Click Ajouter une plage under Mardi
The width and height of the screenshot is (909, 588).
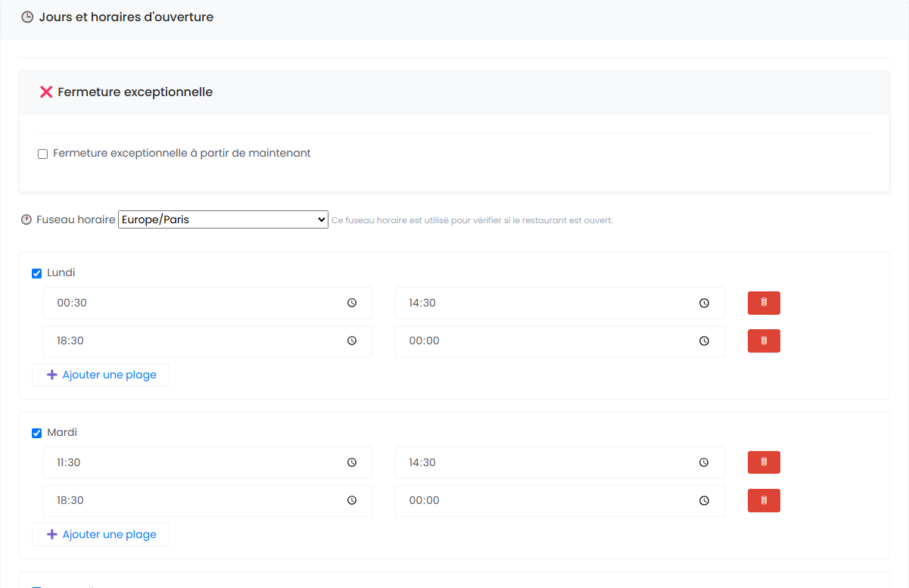tap(101, 534)
